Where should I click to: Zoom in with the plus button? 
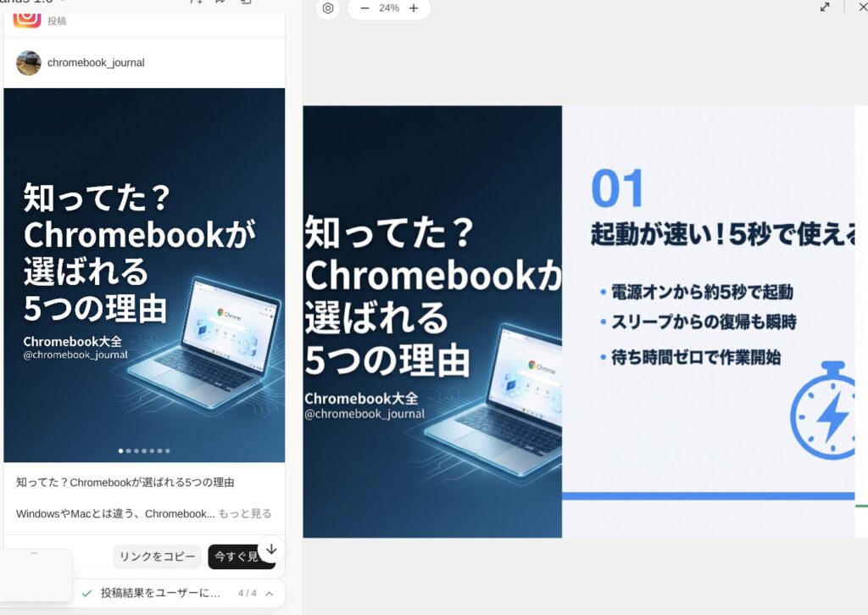[414, 8]
